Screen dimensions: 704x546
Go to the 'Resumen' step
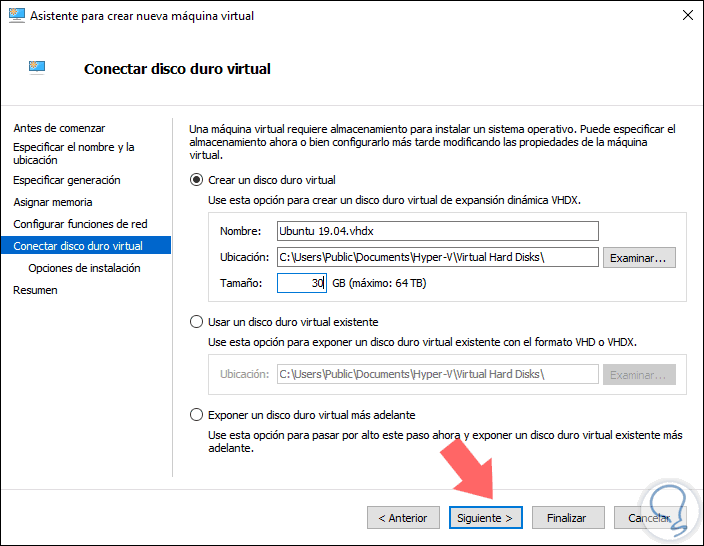click(35, 290)
